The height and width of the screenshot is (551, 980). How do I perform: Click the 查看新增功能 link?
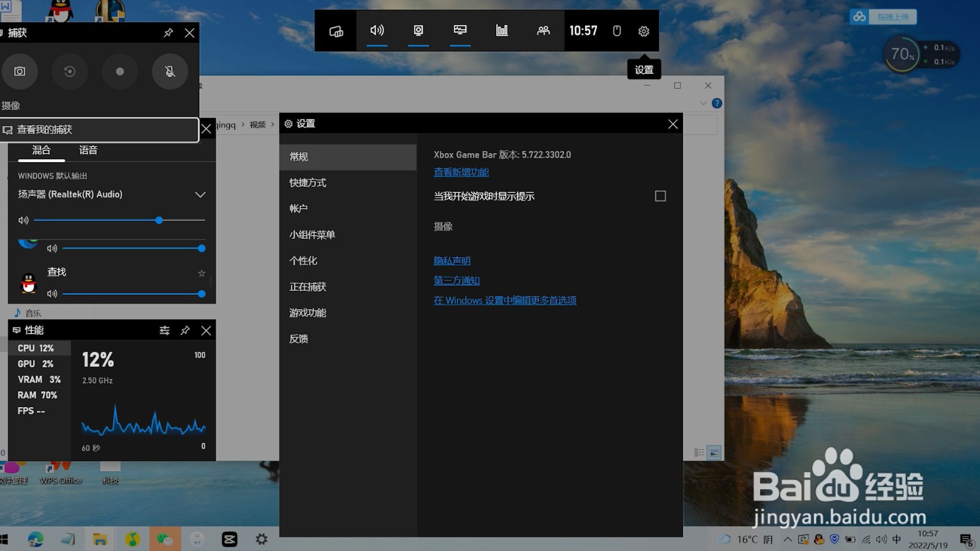461,173
